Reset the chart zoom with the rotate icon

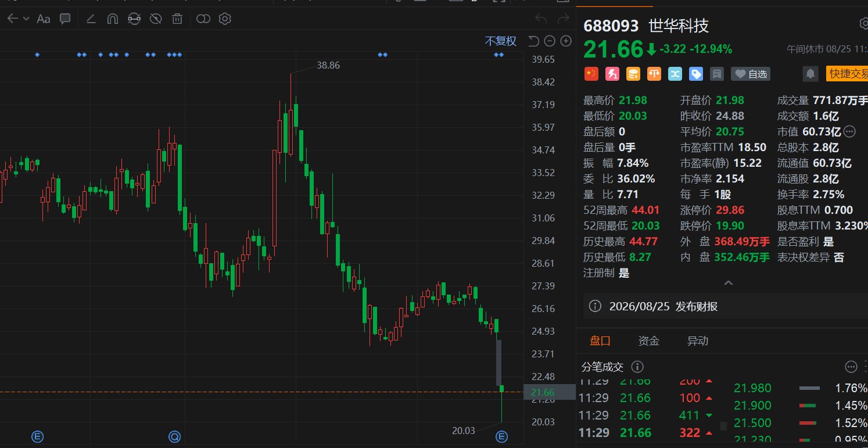click(534, 41)
